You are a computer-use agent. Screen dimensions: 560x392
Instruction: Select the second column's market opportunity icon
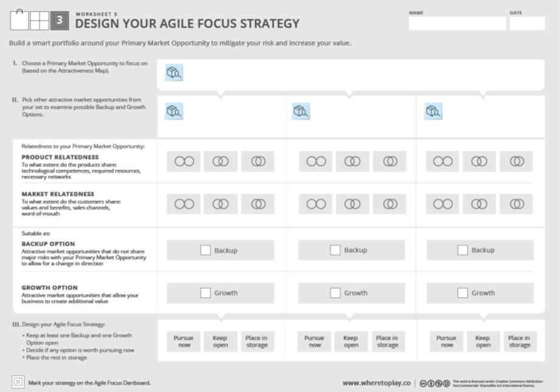[301, 111]
